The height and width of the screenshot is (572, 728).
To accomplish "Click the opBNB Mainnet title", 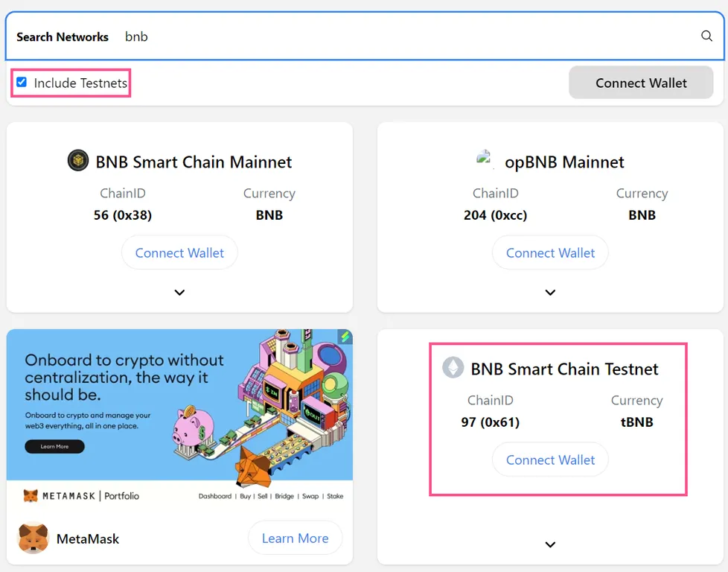I will click(564, 162).
